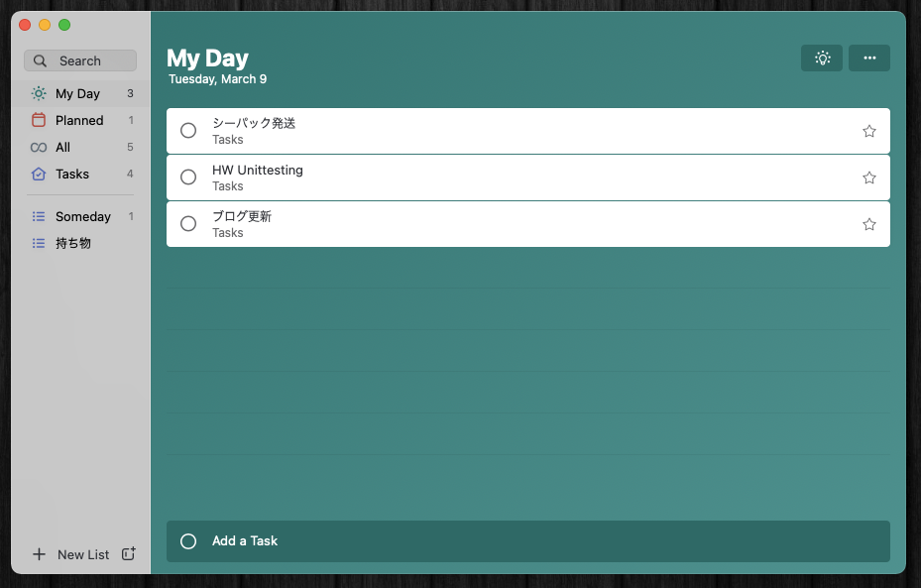Viewport: 921px width, 588px height.
Task: Check off the HW Unittesting task
Action: [x=188, y=177]
